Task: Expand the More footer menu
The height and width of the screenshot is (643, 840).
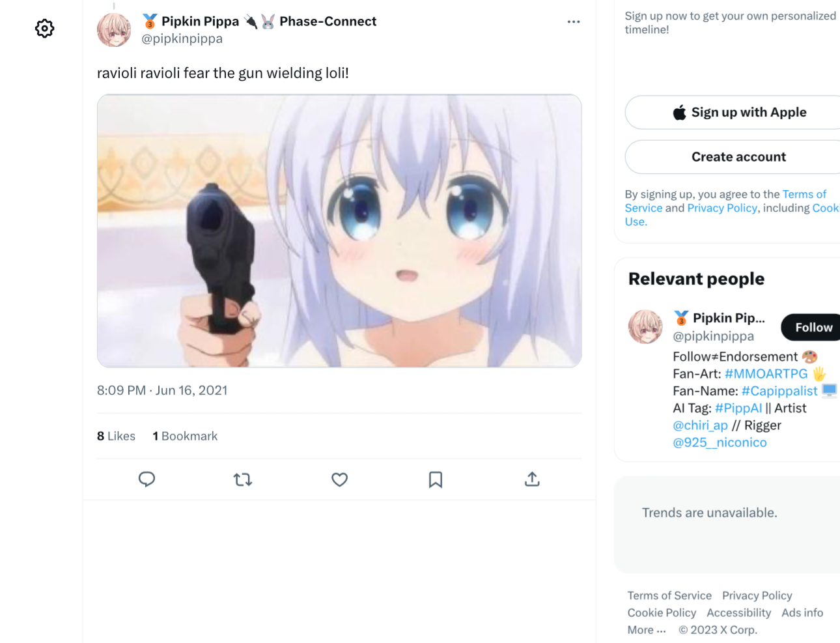Action: coord(647,630)
